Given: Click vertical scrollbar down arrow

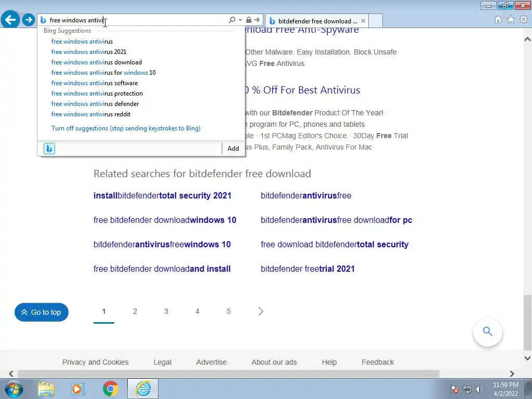Looking at the screenshot, I should click(528, 358).
